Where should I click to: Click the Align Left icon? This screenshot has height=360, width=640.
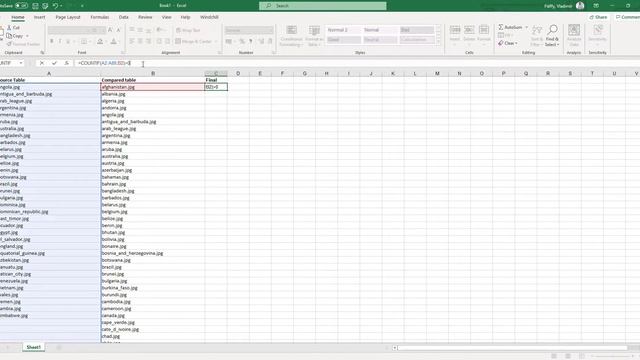coord(132,41)
